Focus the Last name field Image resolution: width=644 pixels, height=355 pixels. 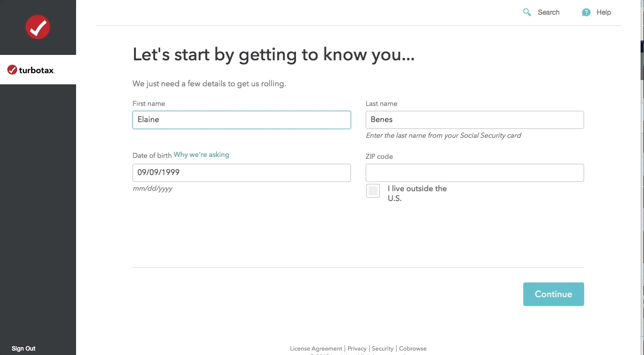(x=475, y=120)
